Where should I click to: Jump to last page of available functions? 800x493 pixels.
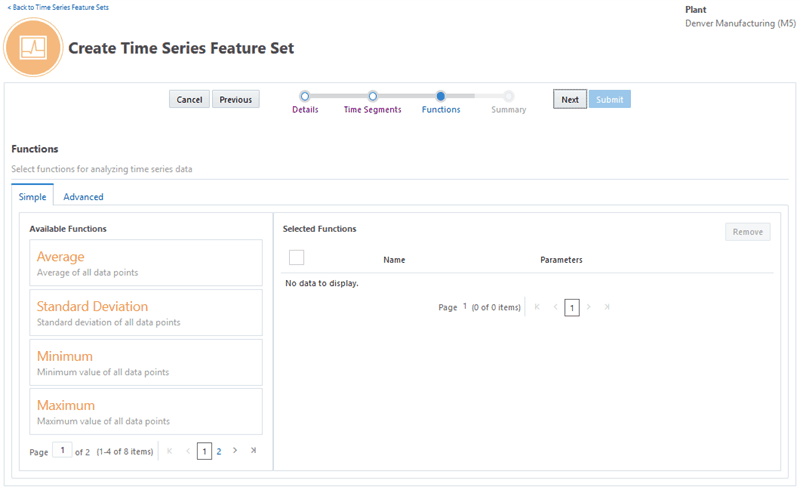click(253, 451)
